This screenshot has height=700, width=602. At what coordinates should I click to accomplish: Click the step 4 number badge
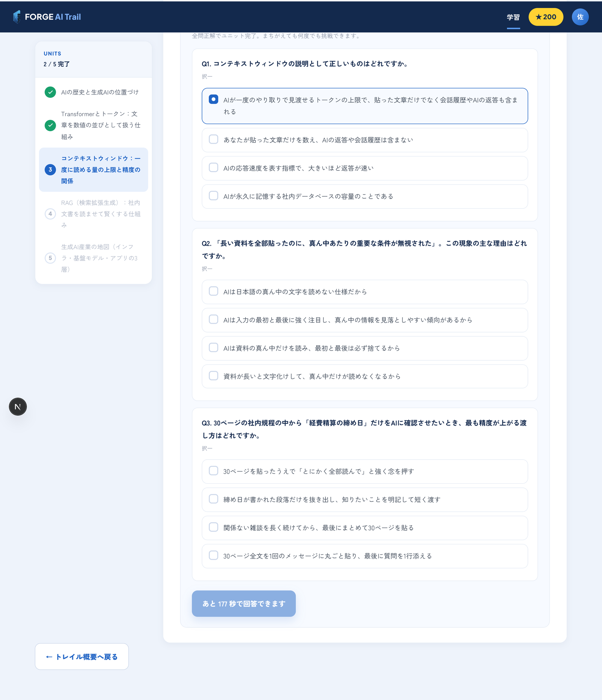pyautogui.click(x=50, y=214)
